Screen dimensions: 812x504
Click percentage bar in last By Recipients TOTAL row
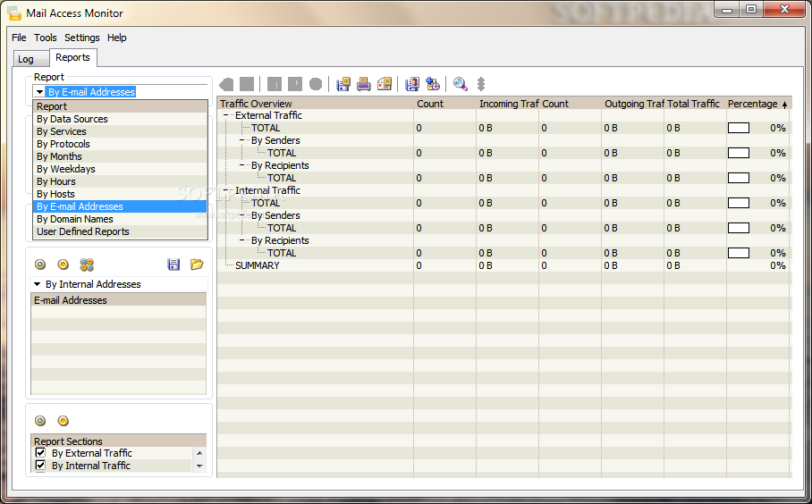[739, 253]
